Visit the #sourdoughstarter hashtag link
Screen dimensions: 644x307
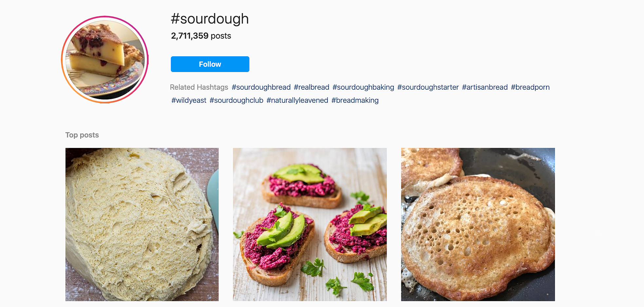pos(428,87)
